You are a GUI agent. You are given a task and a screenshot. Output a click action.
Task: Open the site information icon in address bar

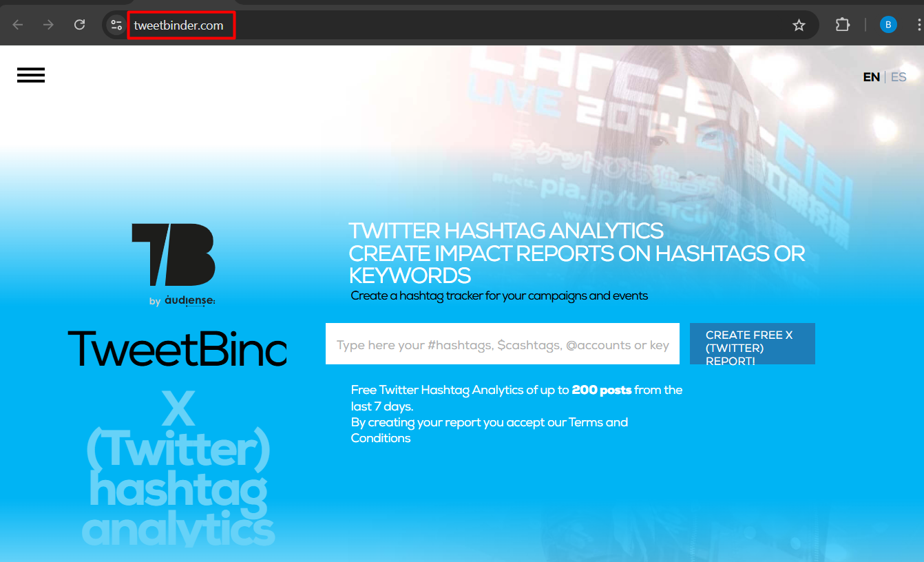pos(115,25)
